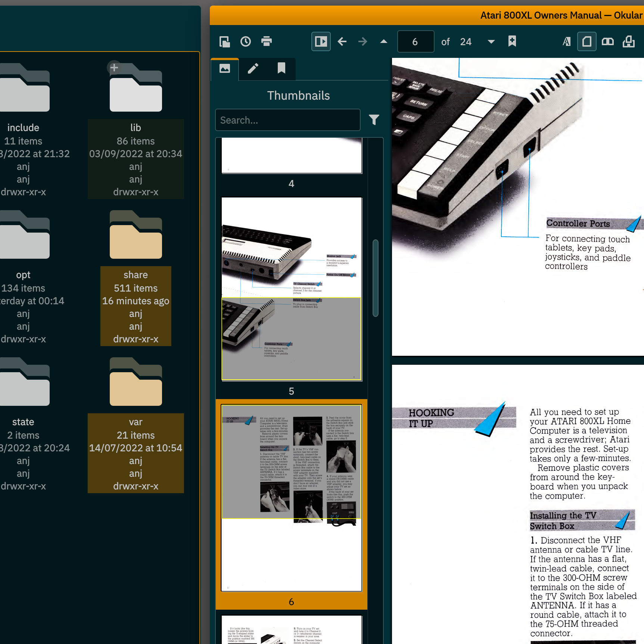The image size is (644, 644).
Task: Click the 'Controller Ports' heading in document
Action: point(578,224)
